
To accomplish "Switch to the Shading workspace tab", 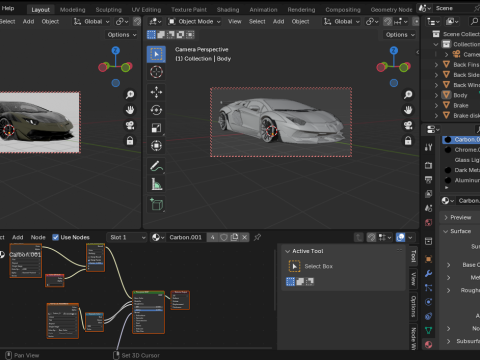I will tap(228, 10).
